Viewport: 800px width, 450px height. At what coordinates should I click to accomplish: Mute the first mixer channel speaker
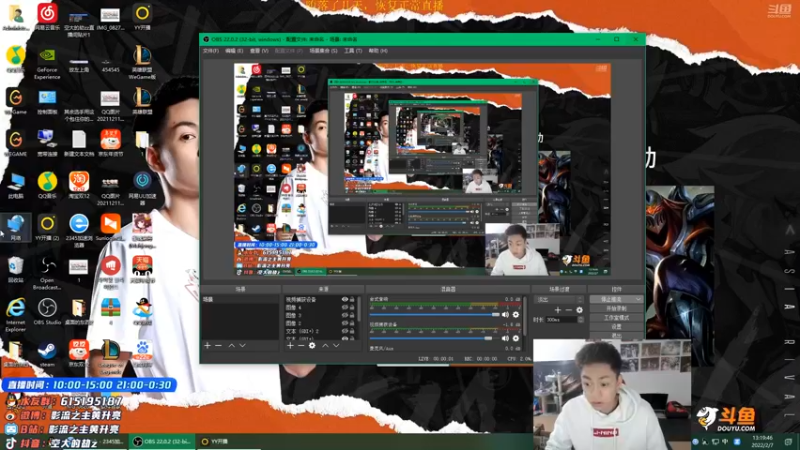pos(505,315)
